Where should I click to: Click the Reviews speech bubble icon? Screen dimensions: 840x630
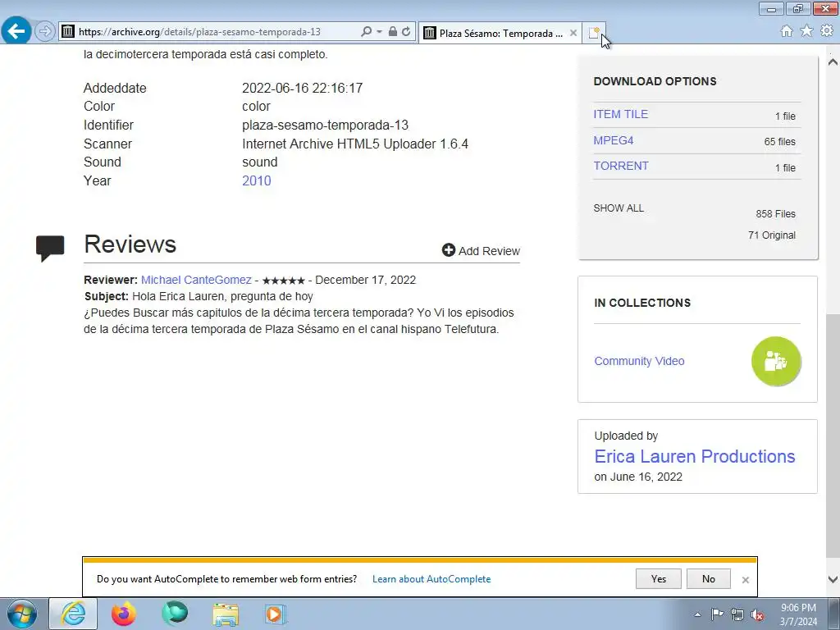50,248
